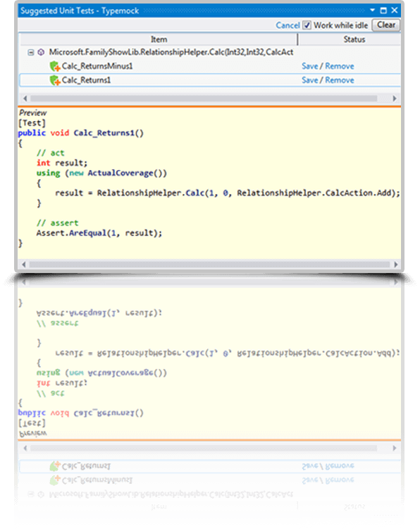Click the preview pane scroll right arrow

(x=396, y=264)
